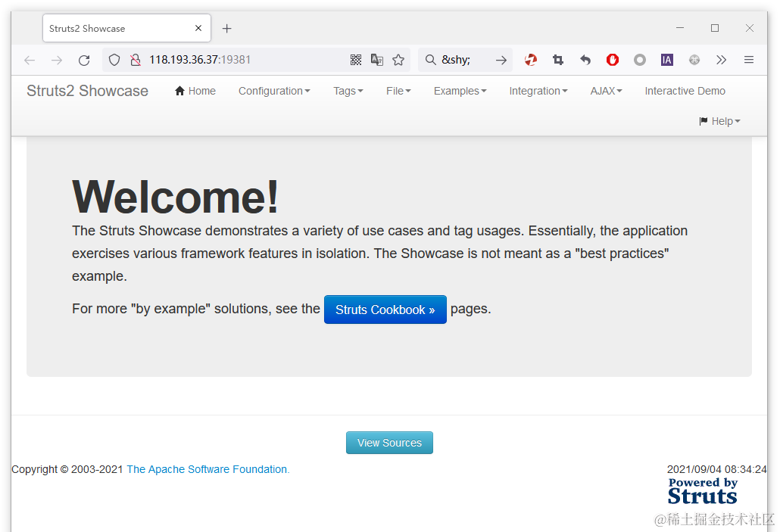Click the insecure connection lock icon
The width and height of the screenshot is (780, 532).
click(136, 60)
